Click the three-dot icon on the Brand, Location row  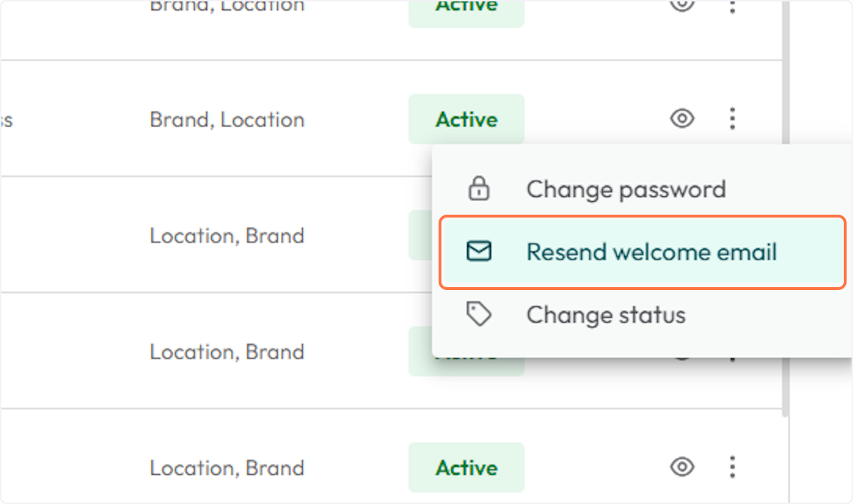pos(731,119)
